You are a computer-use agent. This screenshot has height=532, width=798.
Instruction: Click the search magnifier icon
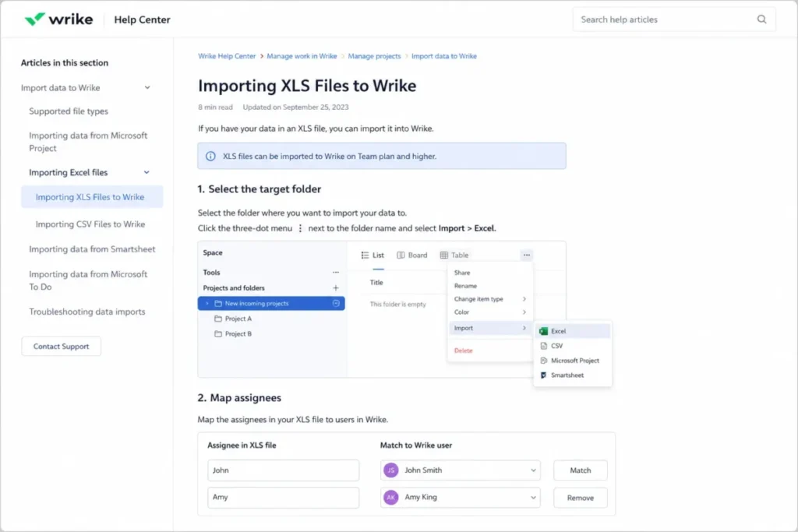click(761, 19)
